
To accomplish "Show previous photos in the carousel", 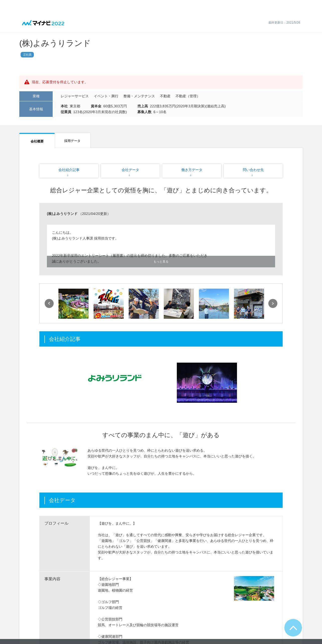I will coord(49,303).
